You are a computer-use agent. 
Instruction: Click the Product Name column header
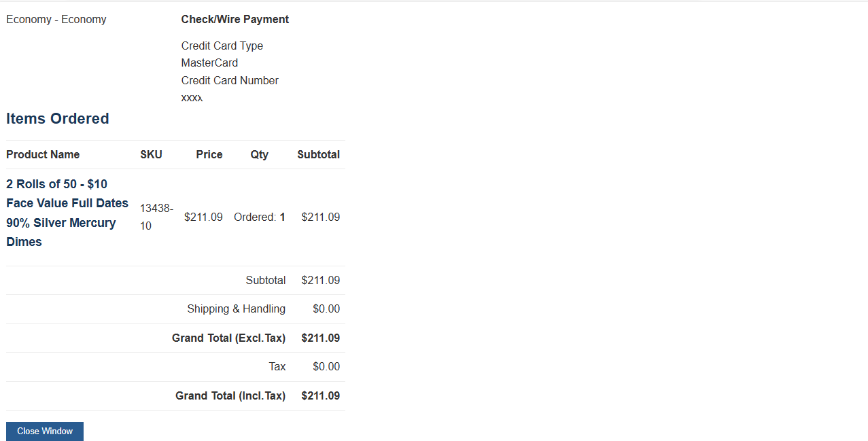pos(43,154)
